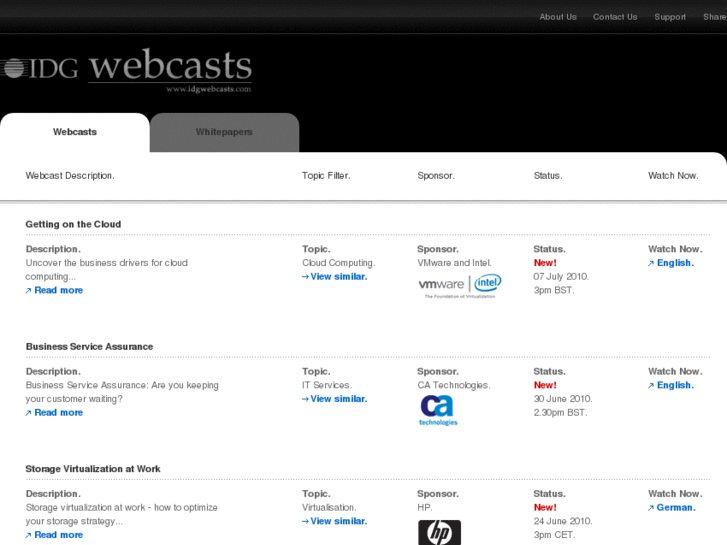This screenshot has width=727, height=545.
Task: Watch Getting on the Cloud in English
Action: tap(671, 263)
